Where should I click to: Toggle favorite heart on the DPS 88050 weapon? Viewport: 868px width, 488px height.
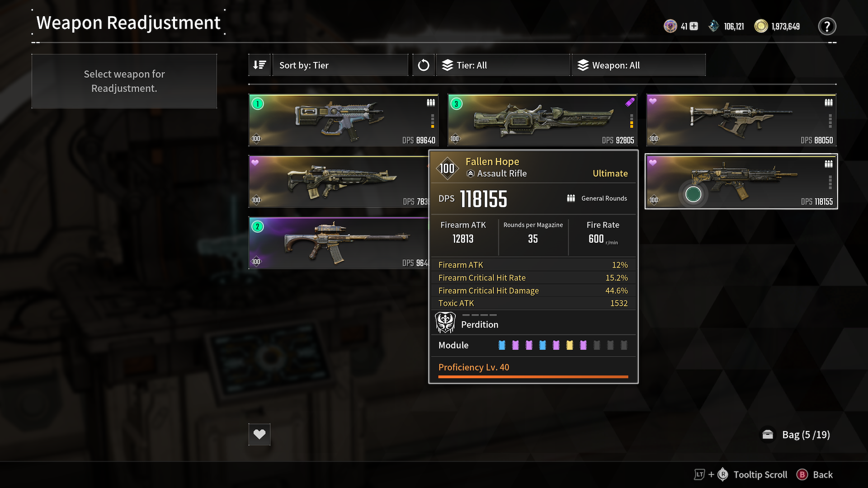(653, 101)
